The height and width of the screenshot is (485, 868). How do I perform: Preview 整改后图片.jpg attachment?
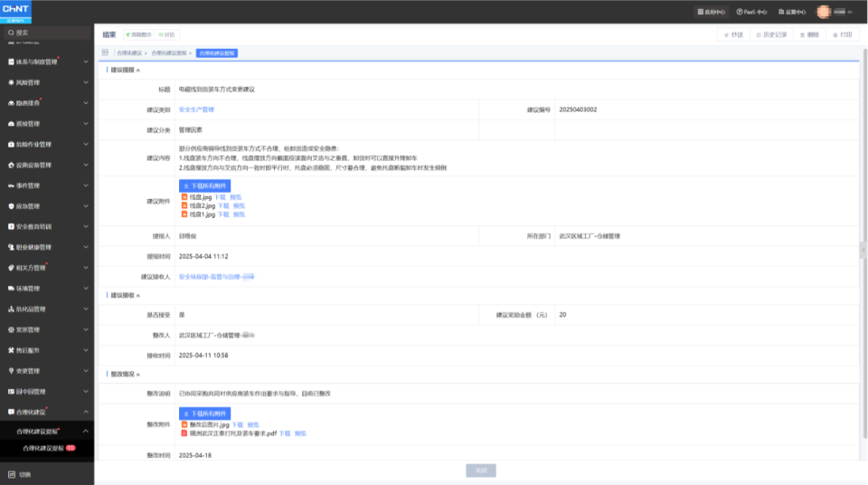[253, 425]
